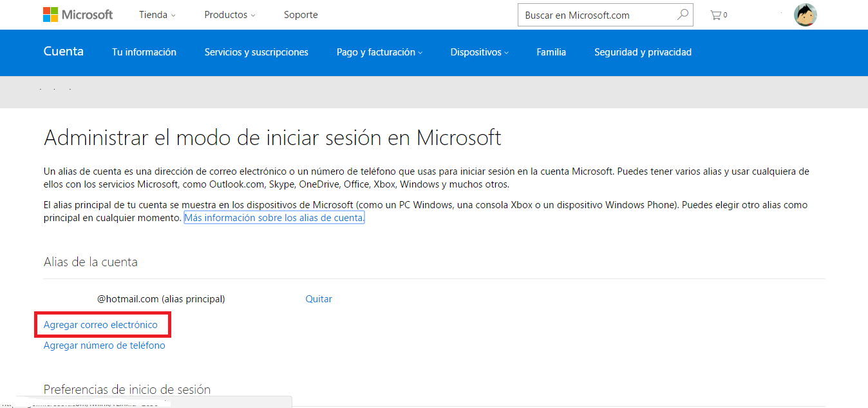The height and width of the screenshot is (408, 868).
Task: Go to the Cuenta section
Action: coord(63,52)
